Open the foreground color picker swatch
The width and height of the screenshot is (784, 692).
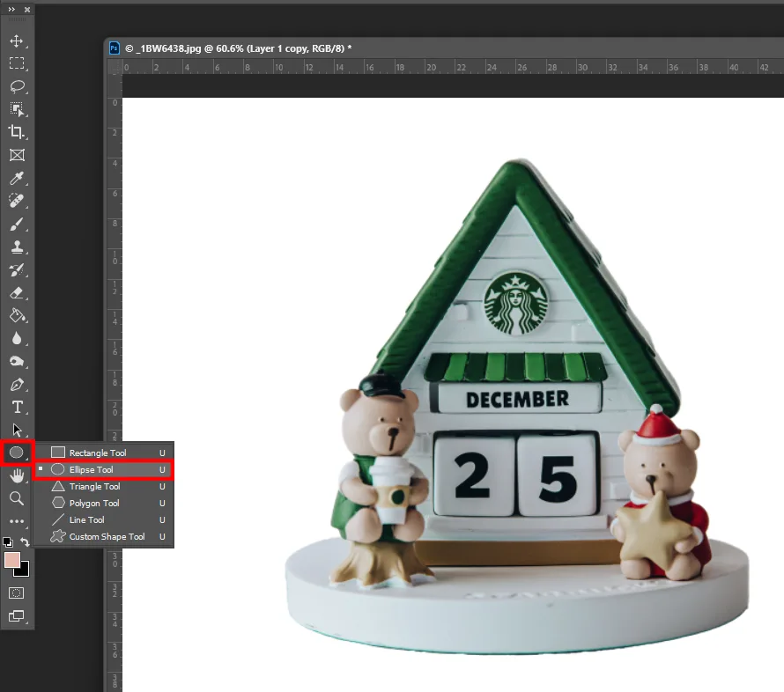click(11, 560)
